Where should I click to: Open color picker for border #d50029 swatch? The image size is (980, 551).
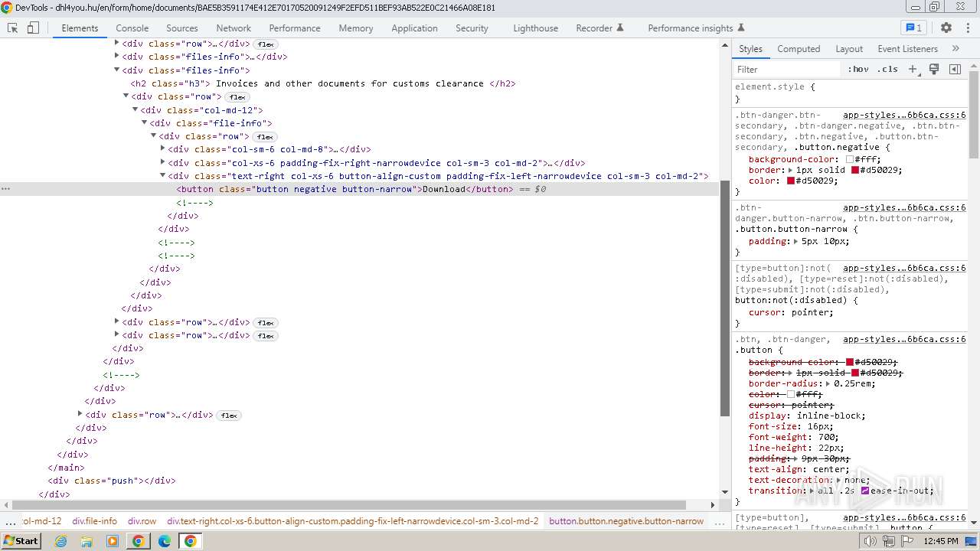click(x=854, y=170)
